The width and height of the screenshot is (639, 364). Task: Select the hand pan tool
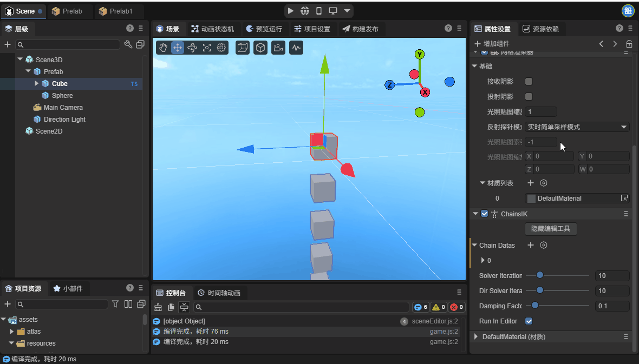point(164,48)
